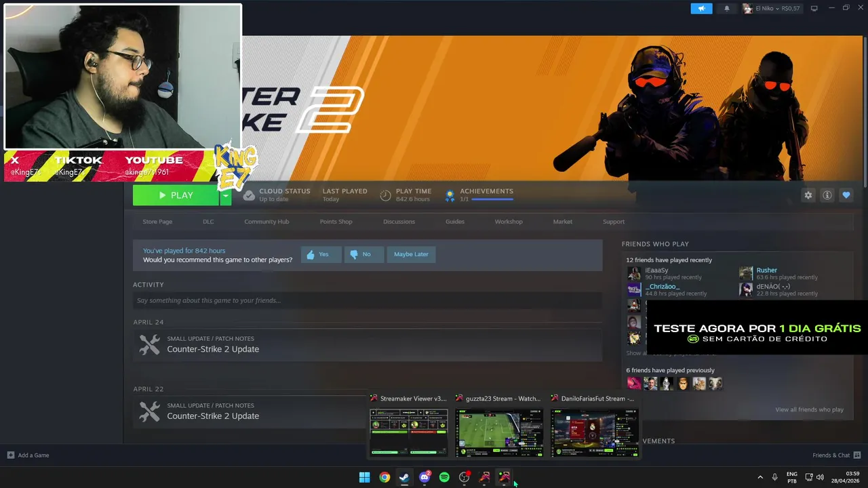This screenshot has width=868, height=488.
Task: Open the game info icon
Action: click(x=827, y=195)
